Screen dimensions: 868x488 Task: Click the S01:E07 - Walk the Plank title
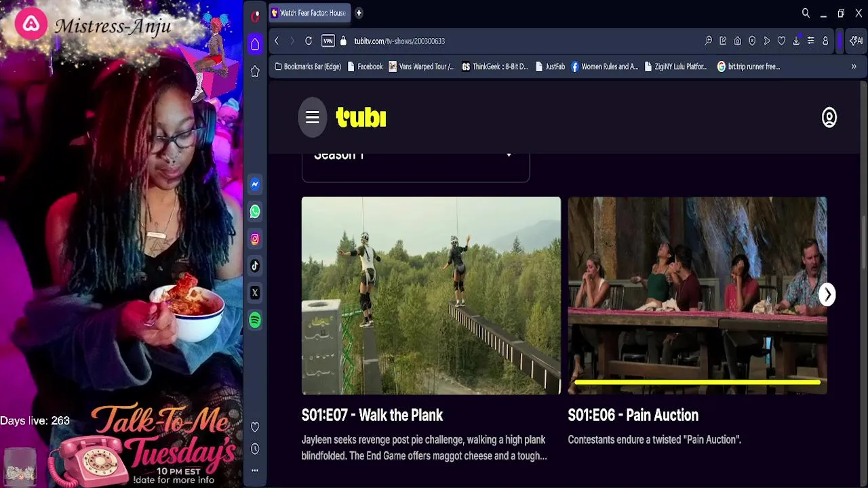point(372,415)
